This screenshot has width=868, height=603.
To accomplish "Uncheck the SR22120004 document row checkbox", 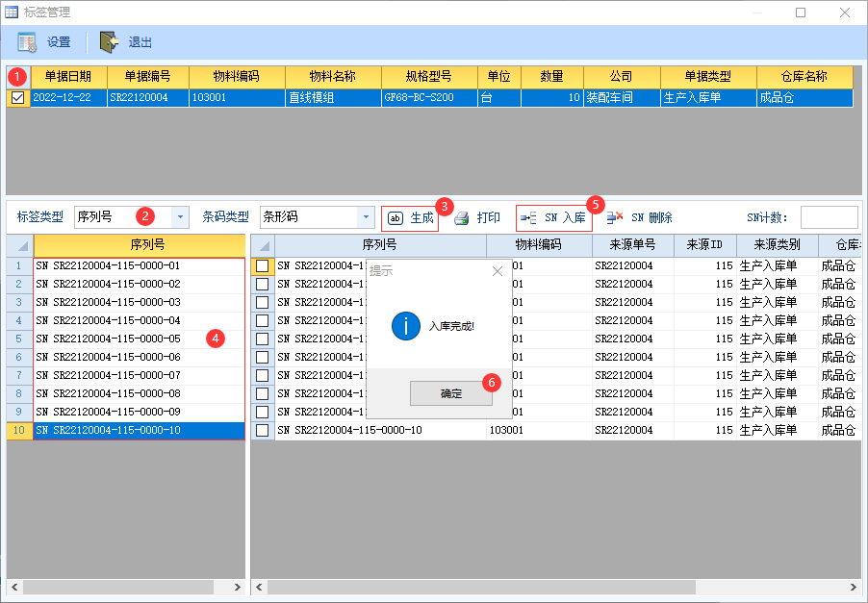I will [17, 98].
